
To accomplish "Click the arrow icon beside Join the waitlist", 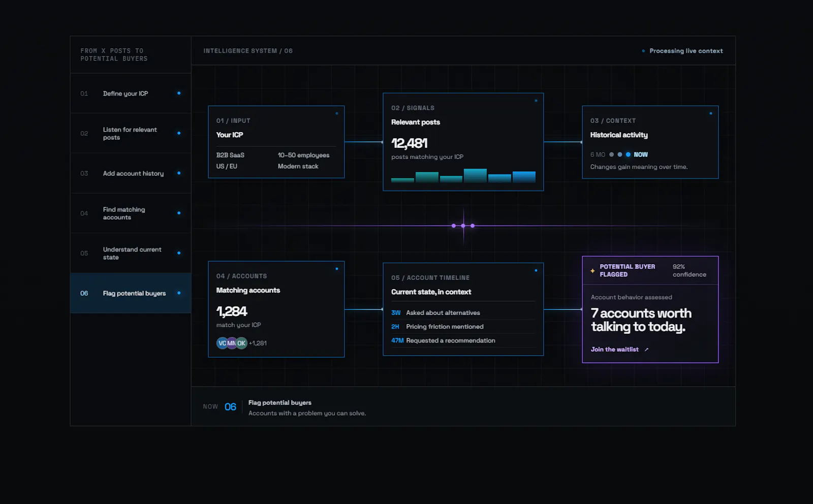I will [646, 350].
